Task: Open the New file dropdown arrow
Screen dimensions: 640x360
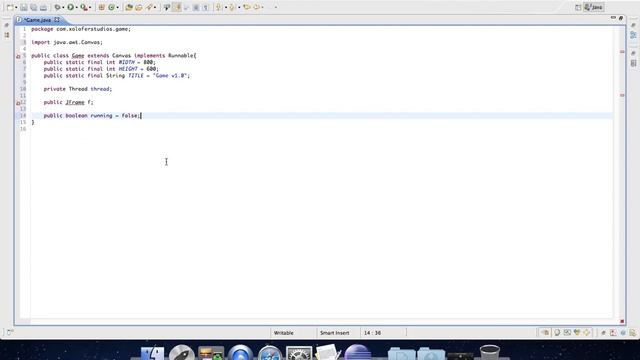Action: point(16,7)
